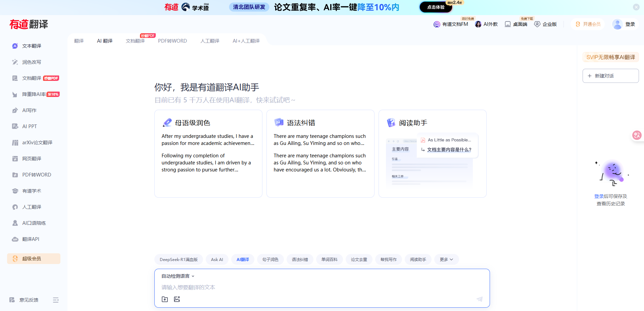Image resolution: width=644 pixels, height=311 pixels.
Task: Open the PDF转WORD top tab
Action: point(172,41)
